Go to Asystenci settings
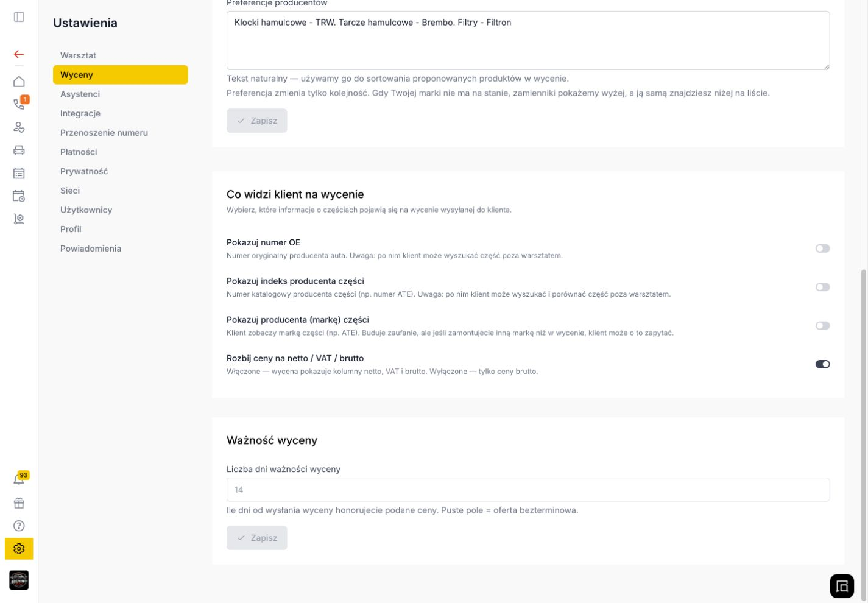Viewport: 868px width, 603px height. tap(121, 94)
